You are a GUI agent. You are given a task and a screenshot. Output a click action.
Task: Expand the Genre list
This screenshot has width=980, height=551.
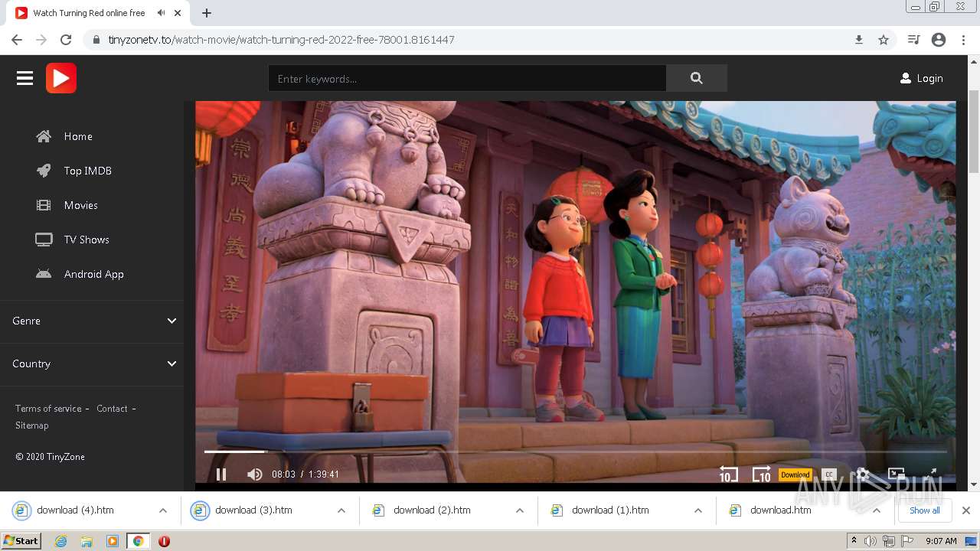point(92,321)
